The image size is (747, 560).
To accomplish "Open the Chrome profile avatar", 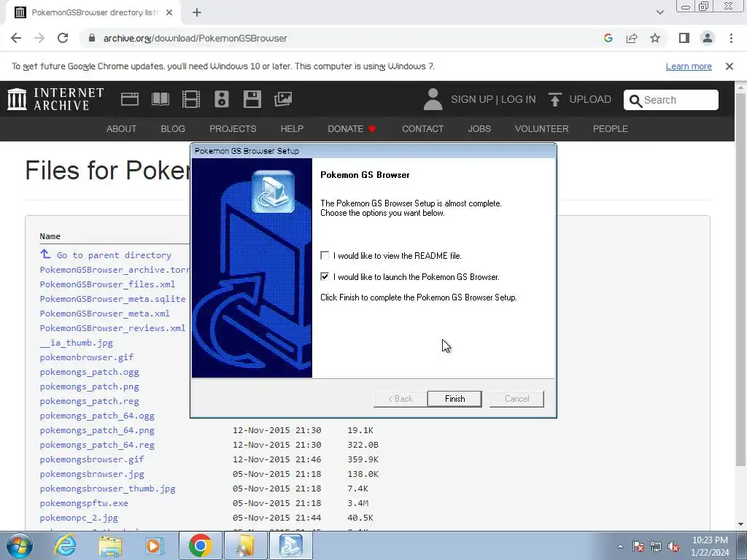I will tap(708, 38).
